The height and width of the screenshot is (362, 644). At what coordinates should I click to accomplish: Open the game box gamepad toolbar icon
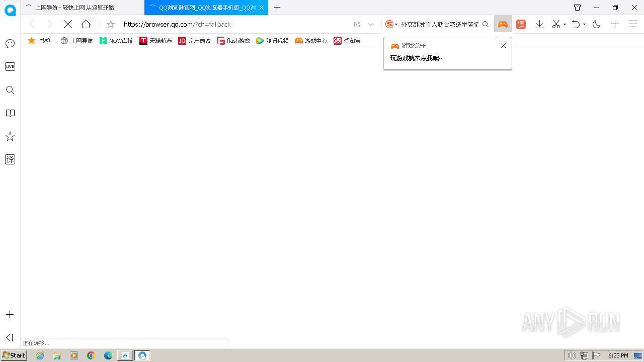[x=503, y=24]
